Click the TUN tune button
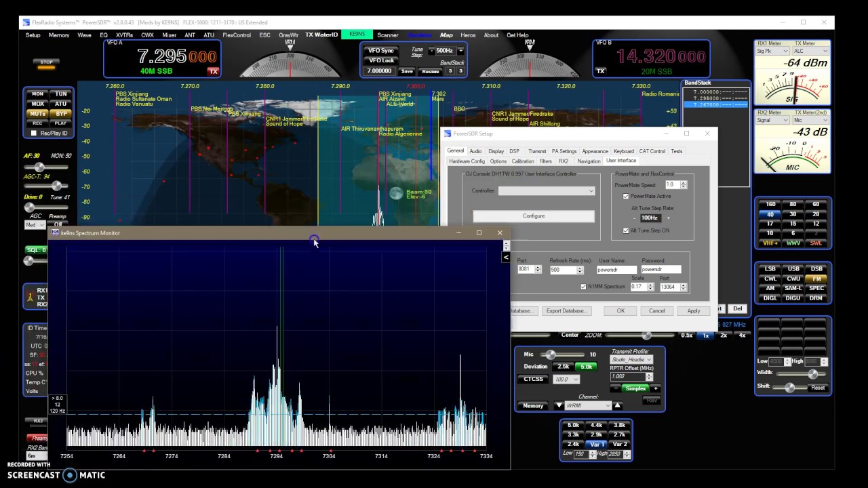This screenshot has width=868, height=488. [61, 94]
